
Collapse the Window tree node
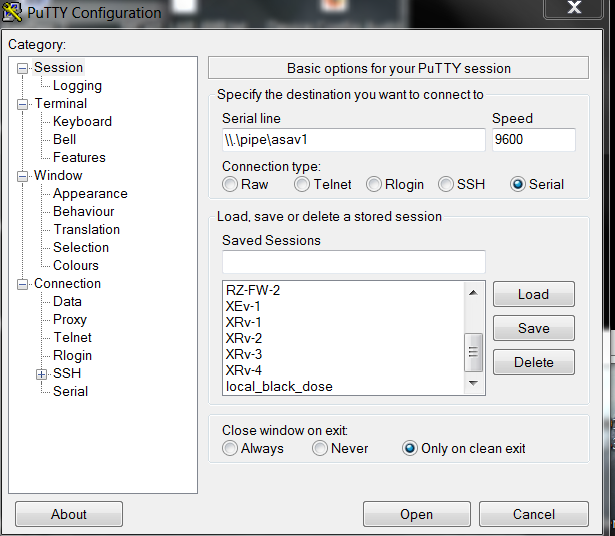tap(22, 176)
